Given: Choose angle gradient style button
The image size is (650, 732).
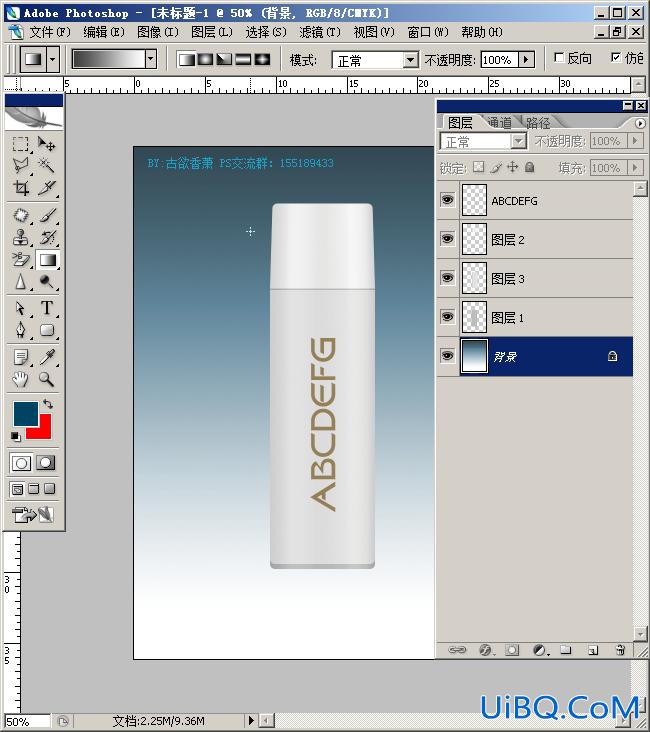Looking at the screenshot, I should pyautogui.click(x=224, y=59).
